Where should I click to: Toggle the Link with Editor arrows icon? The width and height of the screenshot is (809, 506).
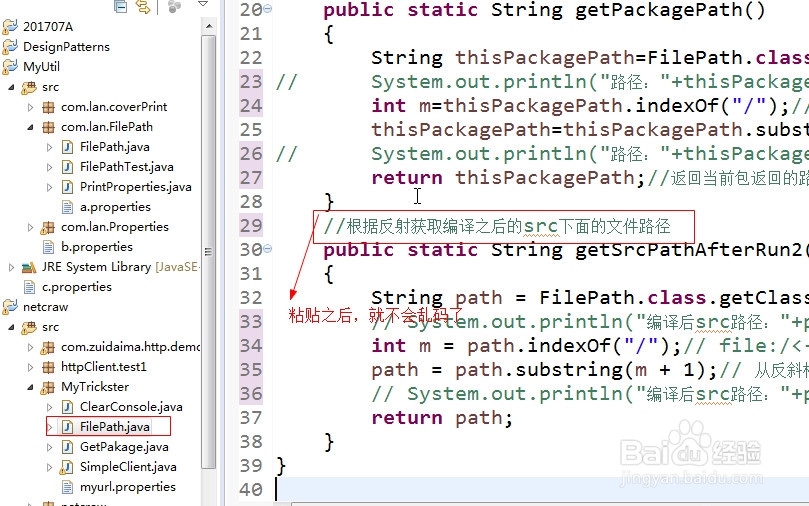(x=143, y=6)
